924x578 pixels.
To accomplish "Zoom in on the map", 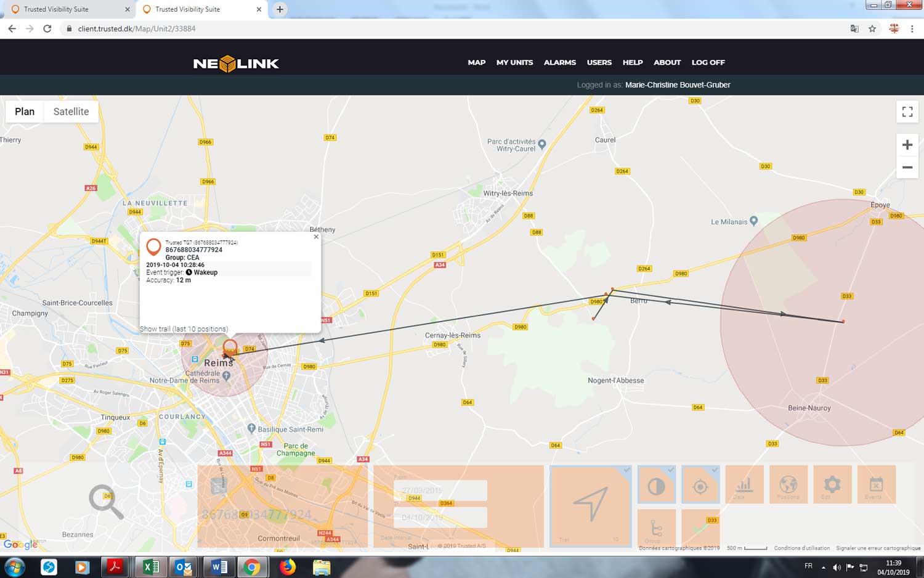I will point(907,145).
